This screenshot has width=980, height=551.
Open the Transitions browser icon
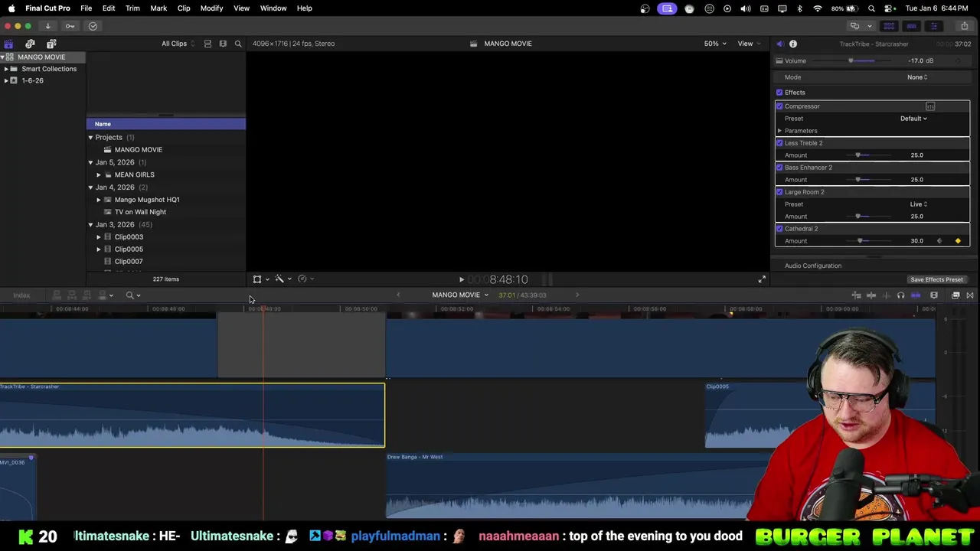tap(970, 295)
